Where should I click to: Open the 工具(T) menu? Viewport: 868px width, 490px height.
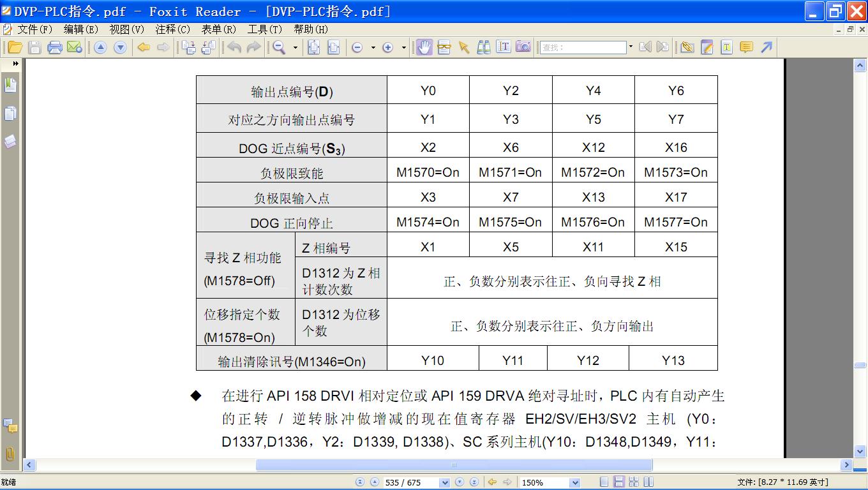coord(264,29)
